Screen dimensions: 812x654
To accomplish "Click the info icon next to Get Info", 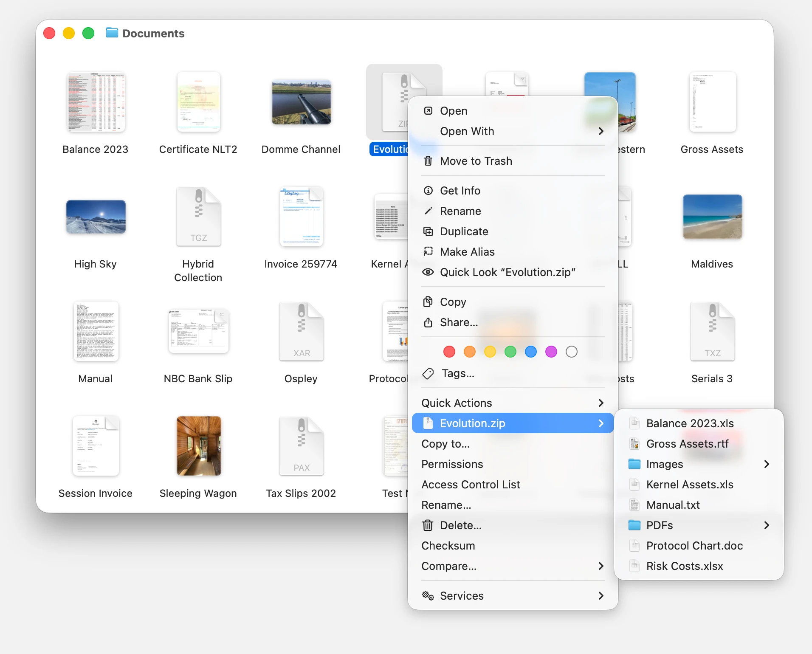I will (428, 191).
